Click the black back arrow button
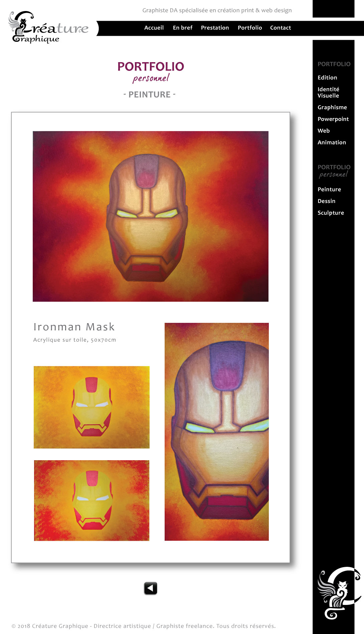This screenshot has width=364, height=634. tap(151, 588)
